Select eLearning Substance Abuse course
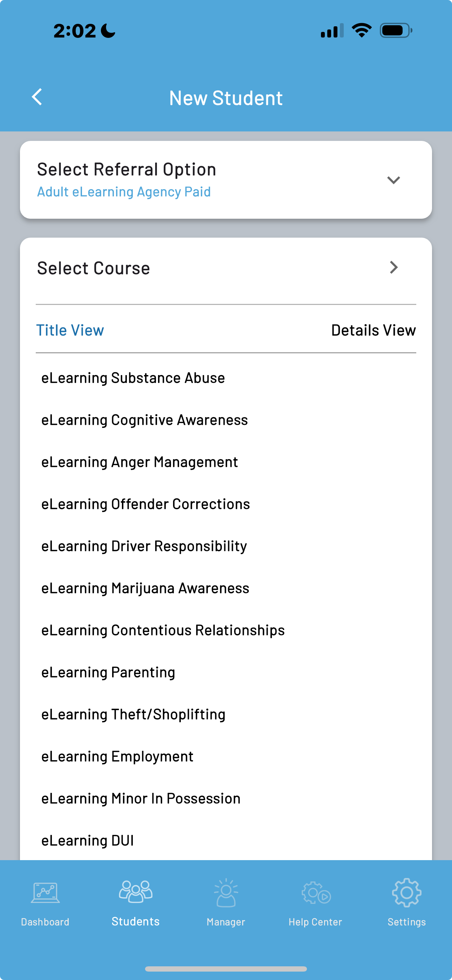Image resolution: width=452 pixels, height=980 pixels. coord(133,378)
